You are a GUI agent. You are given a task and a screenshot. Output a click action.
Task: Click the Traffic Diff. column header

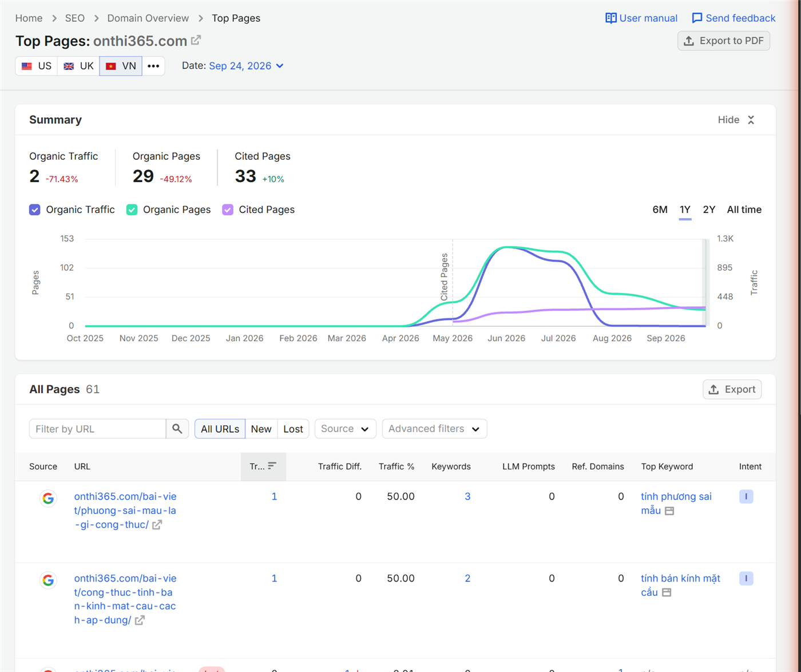point(340,467)
